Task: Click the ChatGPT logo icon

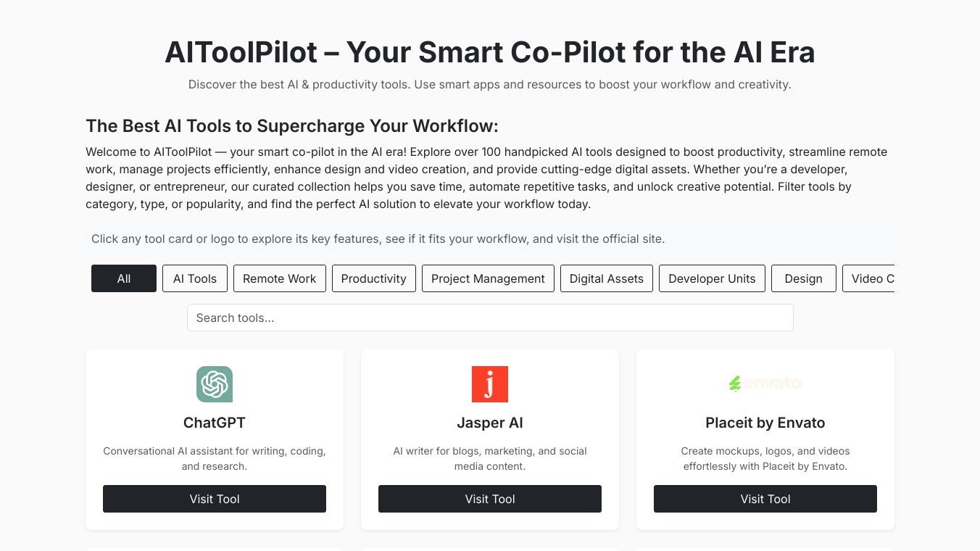Action: [x=215, y=384]
